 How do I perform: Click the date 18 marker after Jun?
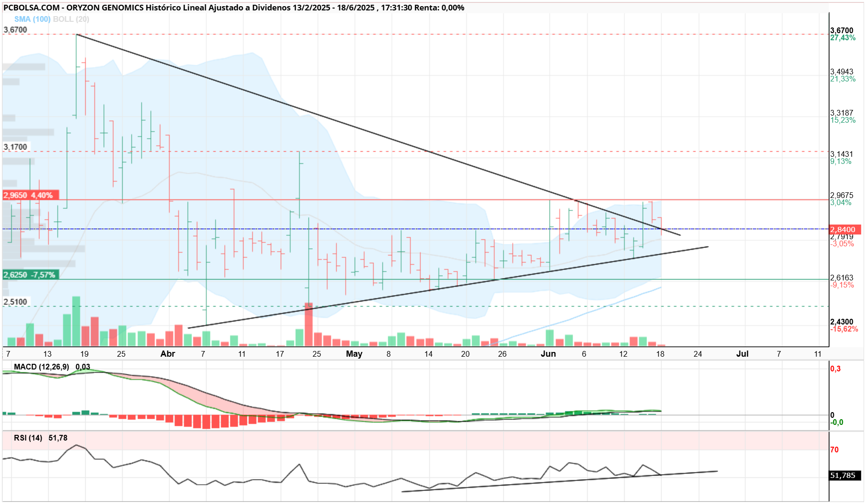point(660,354)
